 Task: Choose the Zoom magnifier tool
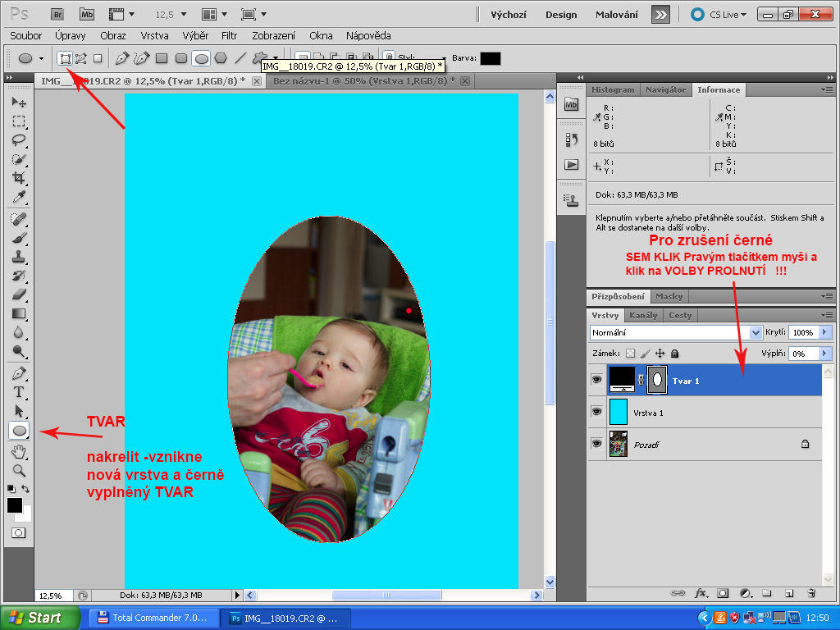tap(19, 471)
